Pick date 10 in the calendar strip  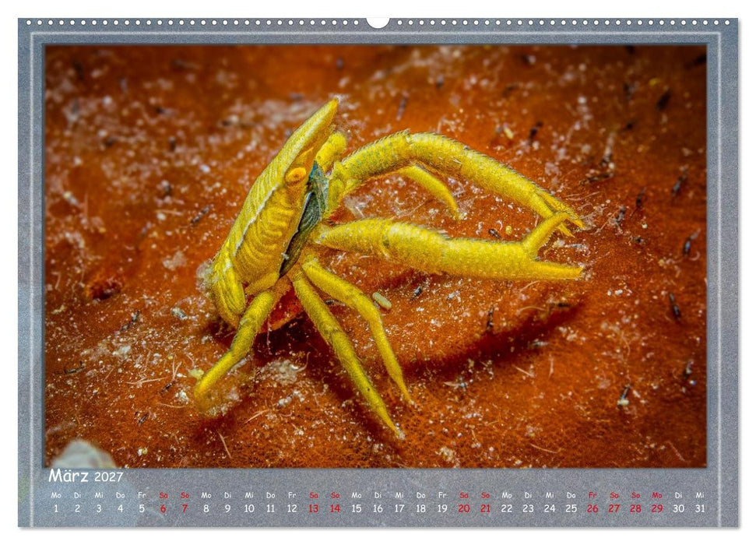click(x=249, y=508)
